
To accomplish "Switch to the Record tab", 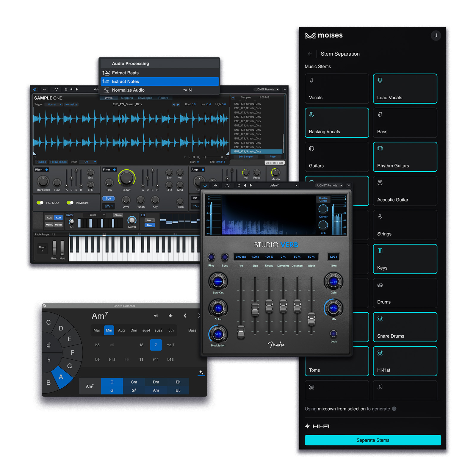I will click(x=163, y=98).
